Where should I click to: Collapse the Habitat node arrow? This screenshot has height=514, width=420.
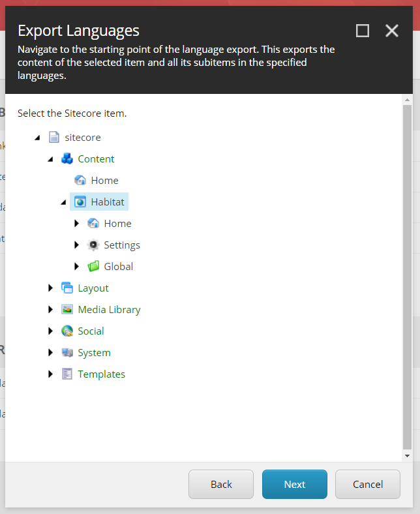pyautogui.click(x=63, y=202)
